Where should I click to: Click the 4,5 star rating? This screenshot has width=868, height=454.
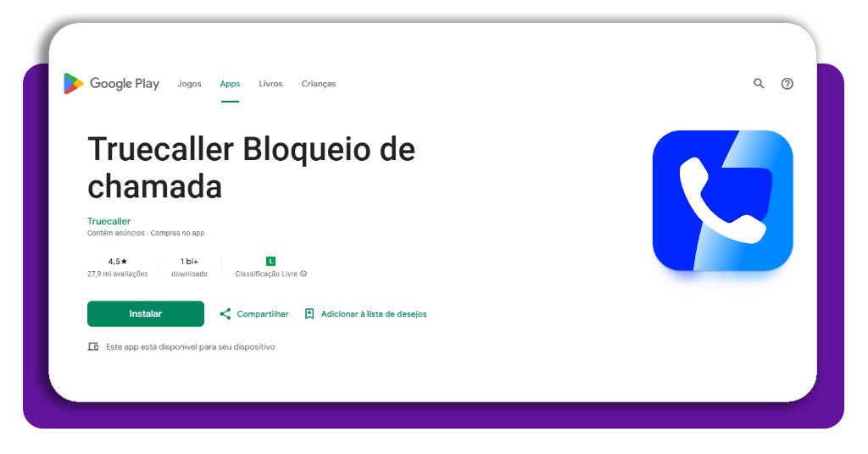[x=117, y=261]
